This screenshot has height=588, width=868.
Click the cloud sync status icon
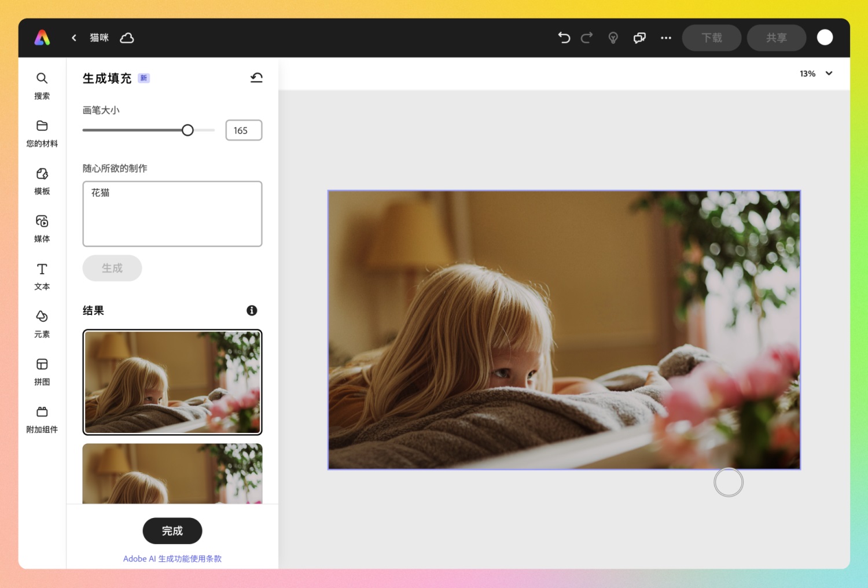coord(127,38)
